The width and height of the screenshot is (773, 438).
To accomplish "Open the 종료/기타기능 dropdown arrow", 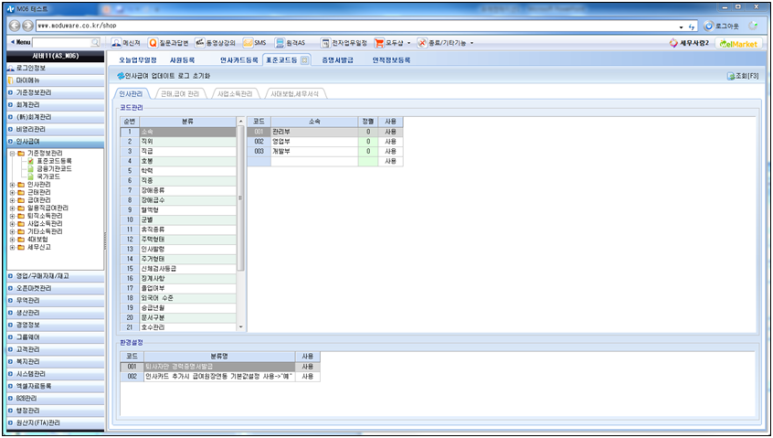I will pyautogui.click(x=472, y=43).
